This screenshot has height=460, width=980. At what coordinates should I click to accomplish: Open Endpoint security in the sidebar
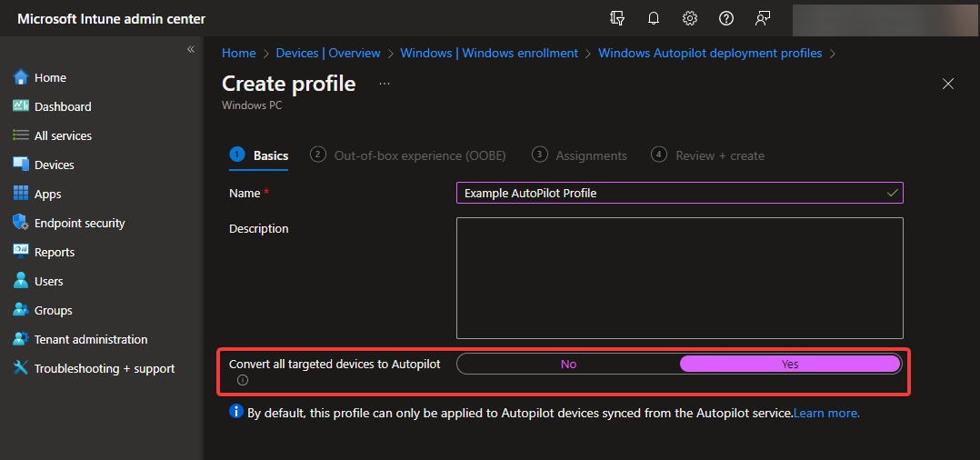(80, 223)
